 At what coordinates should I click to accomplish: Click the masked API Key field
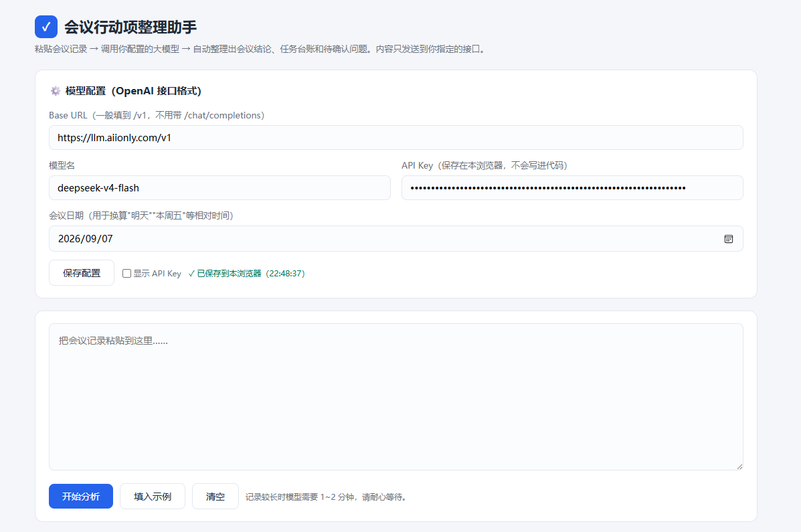point(572,187)
